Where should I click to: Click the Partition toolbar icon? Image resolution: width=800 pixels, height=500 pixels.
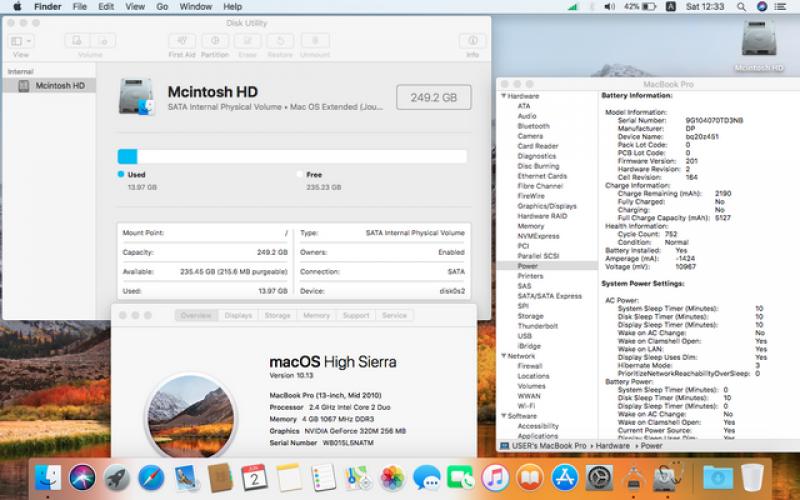[215, 41]
